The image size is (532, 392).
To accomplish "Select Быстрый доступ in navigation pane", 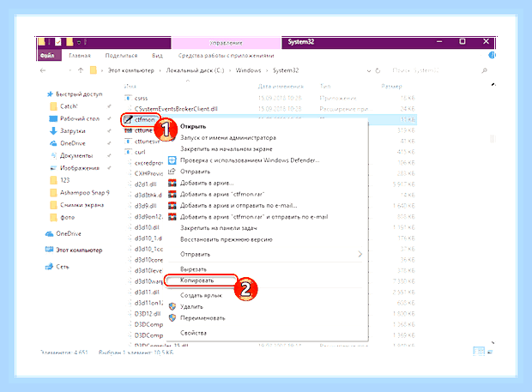I will 79,94.
